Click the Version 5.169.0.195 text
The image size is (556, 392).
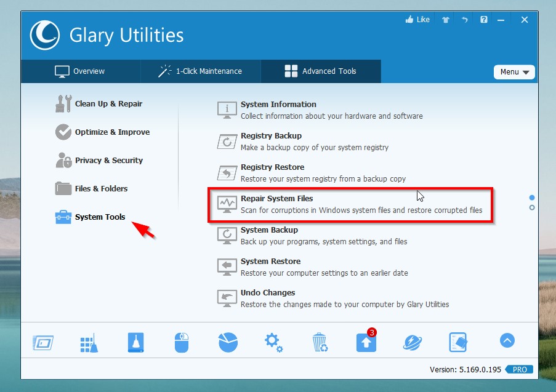point(465,370)
